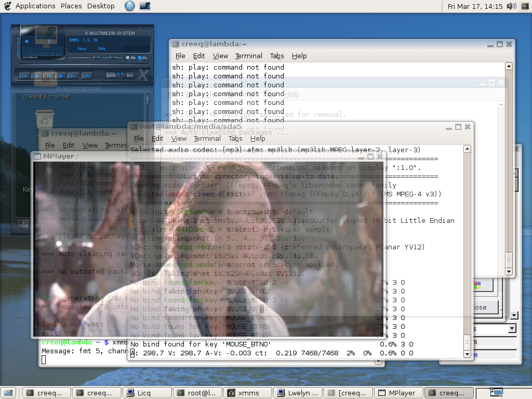Click the XMMS balance slider handle
The image size is (532, 399).
click(x=113, y=57)
